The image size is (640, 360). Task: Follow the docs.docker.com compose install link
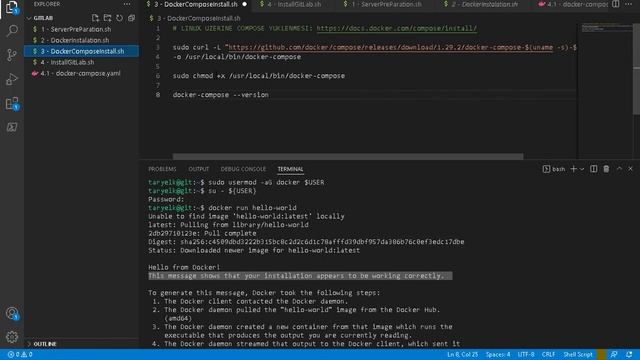pos(396,29)
